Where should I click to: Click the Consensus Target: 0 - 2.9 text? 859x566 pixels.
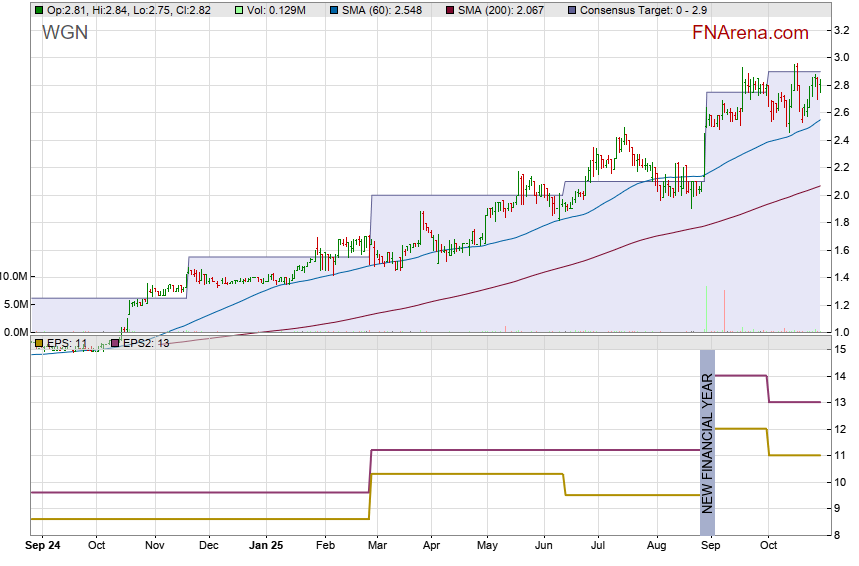pyautogui.click(x=644, y=9)
